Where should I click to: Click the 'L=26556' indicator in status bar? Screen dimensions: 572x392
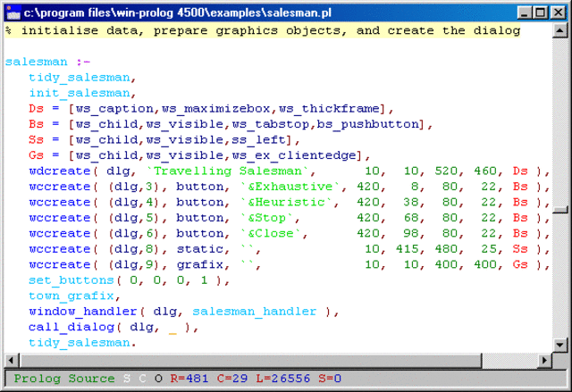click(x=282, y=379)
